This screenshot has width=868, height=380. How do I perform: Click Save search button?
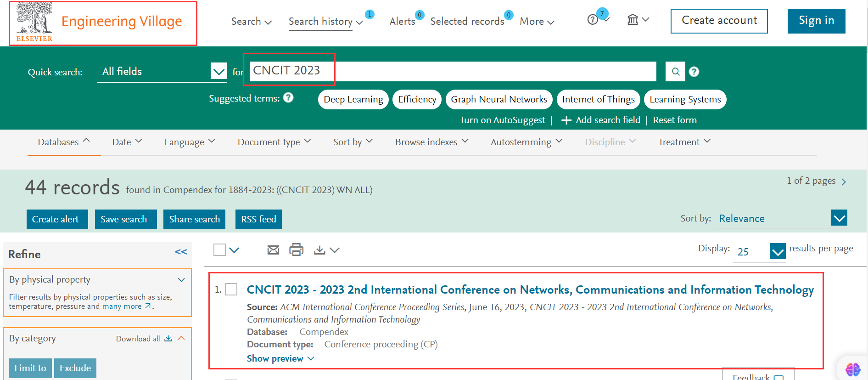pyautogui.click(x=126, y=219)
